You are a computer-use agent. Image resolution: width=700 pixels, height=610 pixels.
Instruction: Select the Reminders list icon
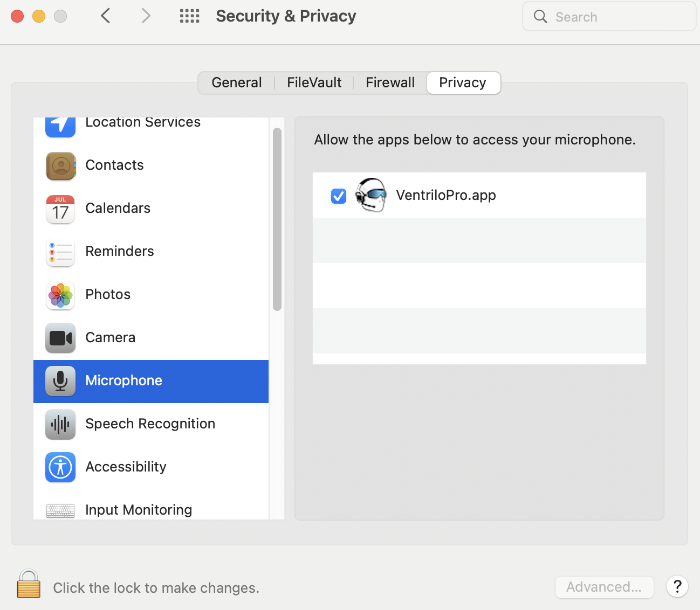click(x=60, y=252)
